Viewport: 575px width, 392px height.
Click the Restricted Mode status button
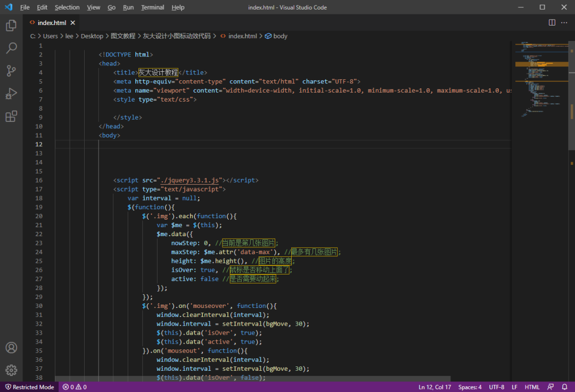29,387
